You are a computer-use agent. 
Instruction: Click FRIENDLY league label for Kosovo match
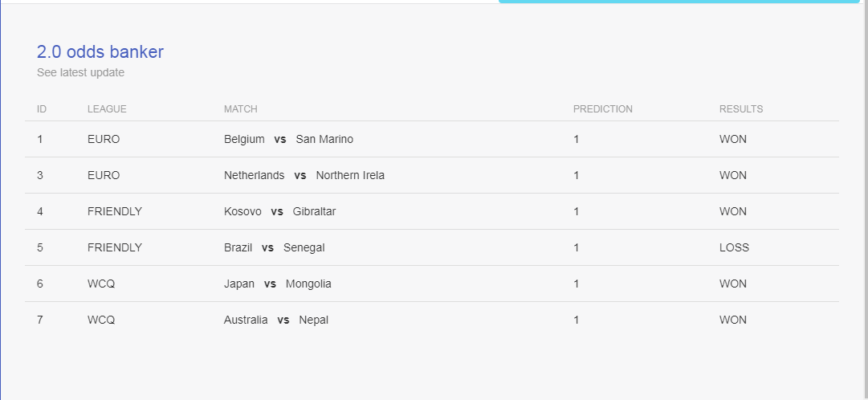pos(115,211)
